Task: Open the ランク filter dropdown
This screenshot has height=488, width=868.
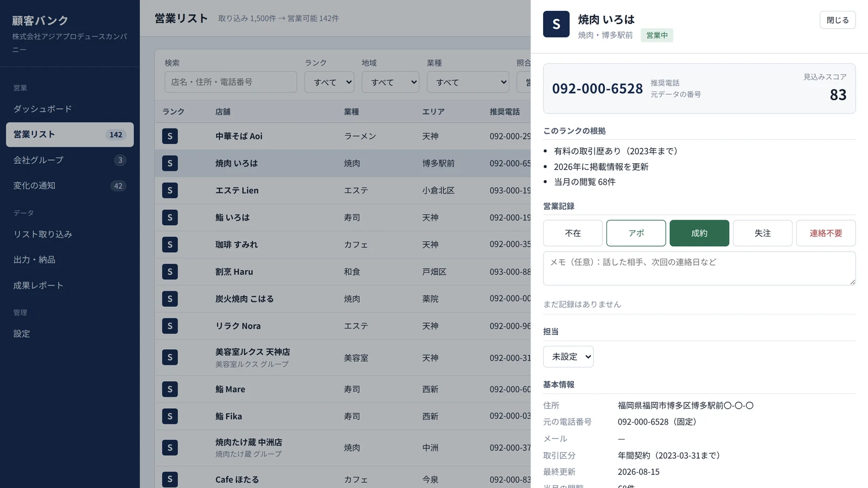Action: pos(329,82)
